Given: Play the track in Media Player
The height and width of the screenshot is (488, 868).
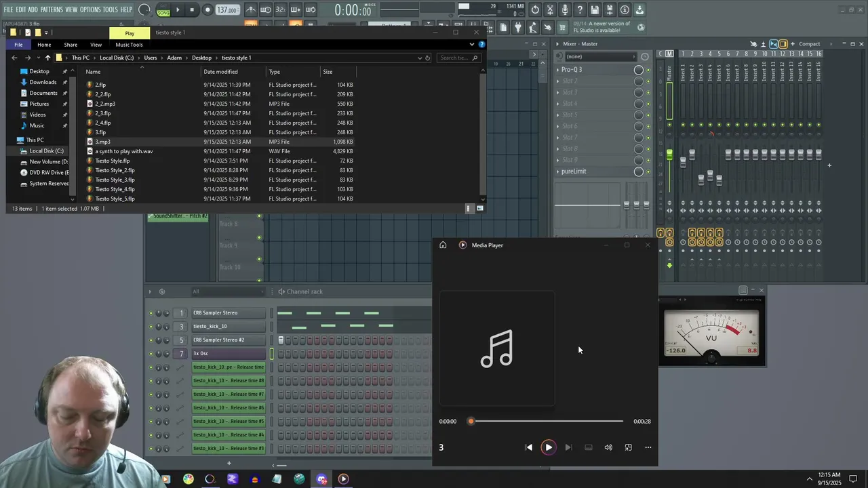Looking at the screenshot, I should coord(549,447).
